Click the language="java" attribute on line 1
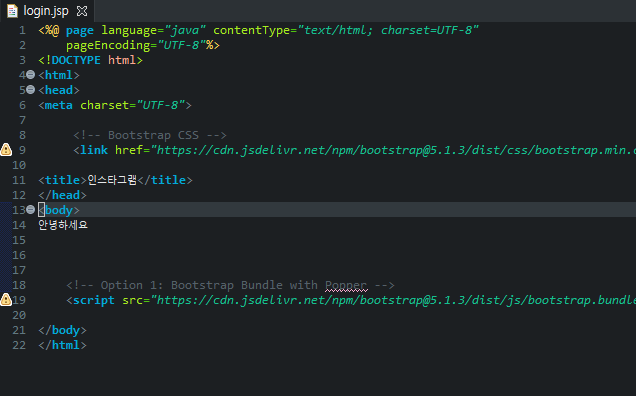Image resolution: width=636 pixels, height=396 pixels. point(153,30)
